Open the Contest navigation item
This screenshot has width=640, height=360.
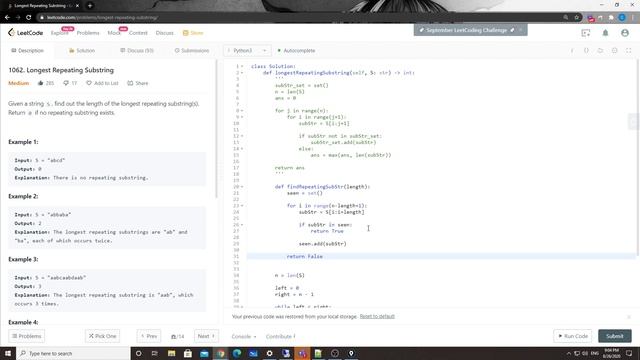pos(138,33)
